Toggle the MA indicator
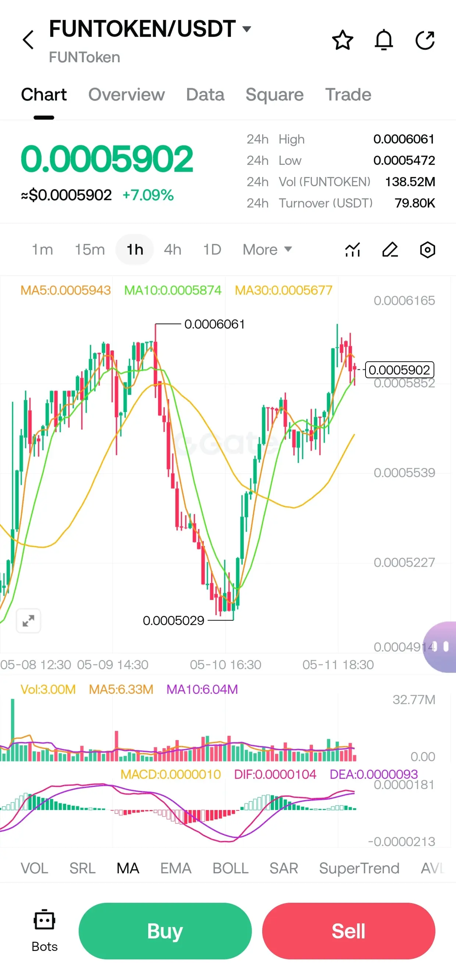This screenshot has height=980, width=456. (x=128, y=869)
